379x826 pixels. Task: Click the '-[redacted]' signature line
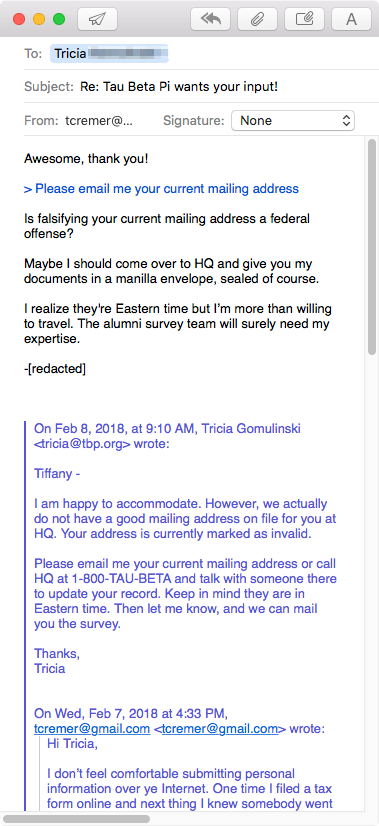(x=55, y=369)
